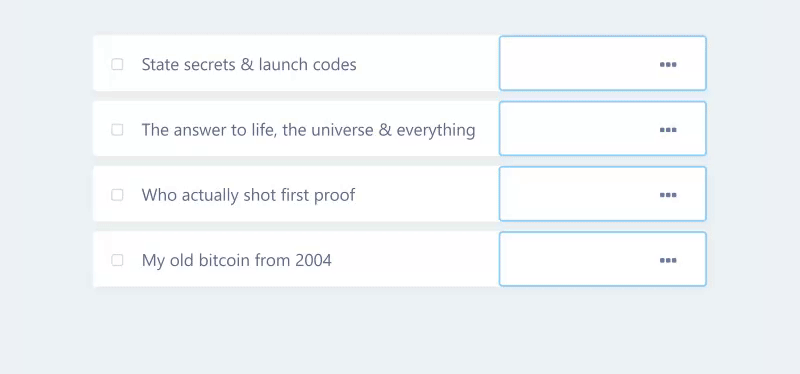Image resolution: width=800 pixels, height=374 pixels.
Task: Show more actions for My old bitcoin
Action: (x=668, y=260)
